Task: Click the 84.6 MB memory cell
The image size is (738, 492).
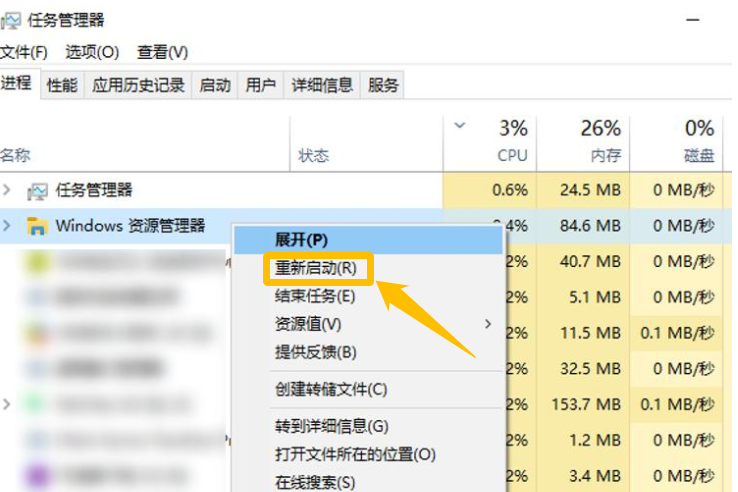Action: (583, 226)
